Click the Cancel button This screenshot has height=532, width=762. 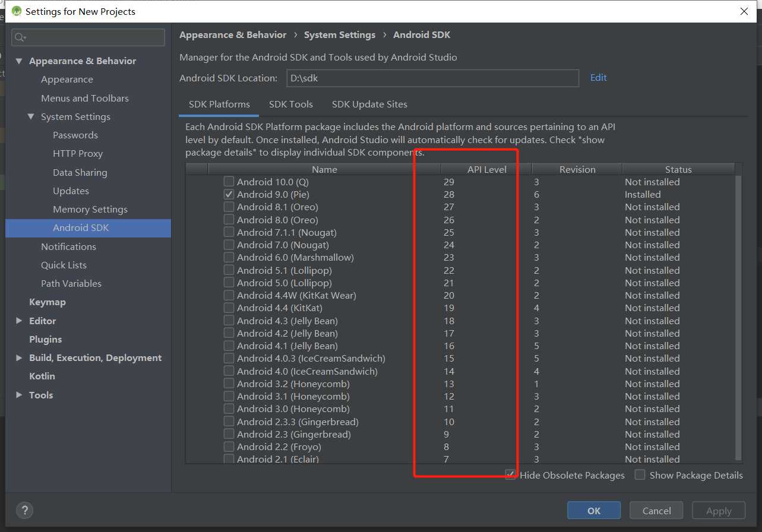tap(657, 511)
